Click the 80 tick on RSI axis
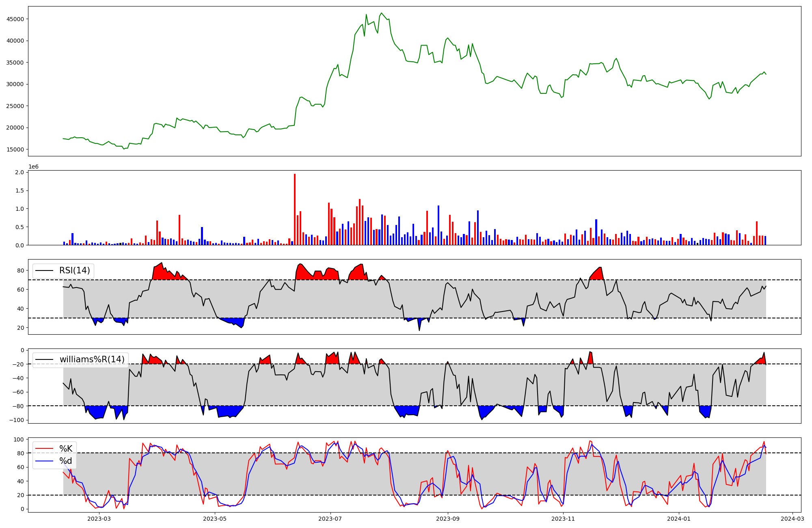 [20, 270]
